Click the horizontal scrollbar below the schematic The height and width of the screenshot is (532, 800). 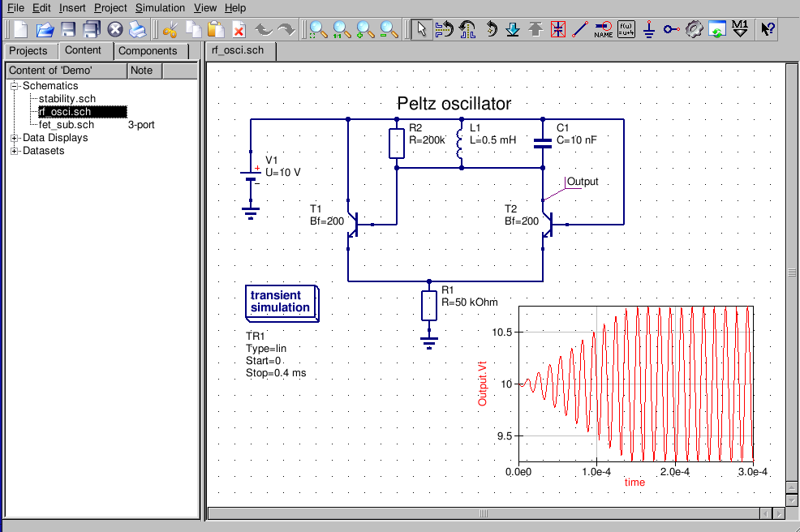[487, 513]
